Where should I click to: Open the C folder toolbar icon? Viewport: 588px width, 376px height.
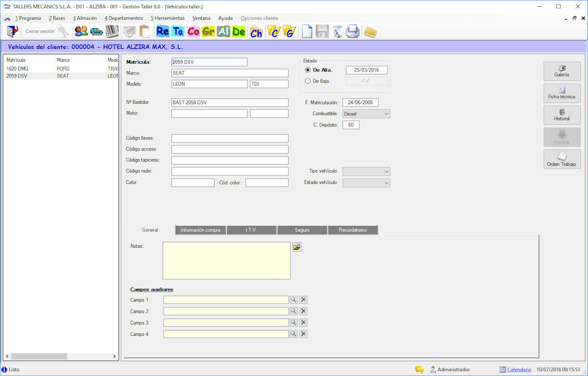tap(274, 32)
